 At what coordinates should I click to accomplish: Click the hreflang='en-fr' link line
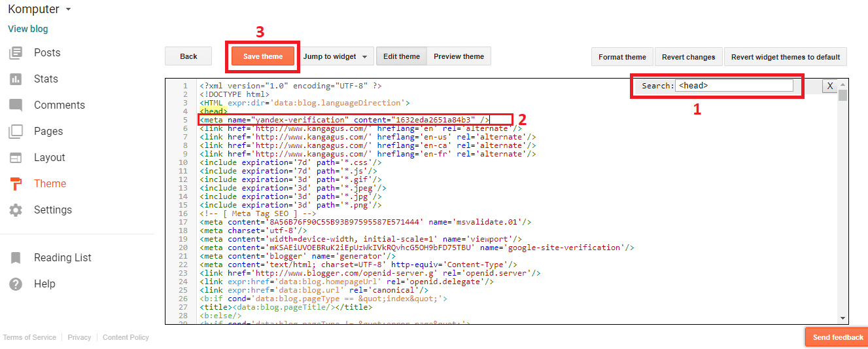368,154
